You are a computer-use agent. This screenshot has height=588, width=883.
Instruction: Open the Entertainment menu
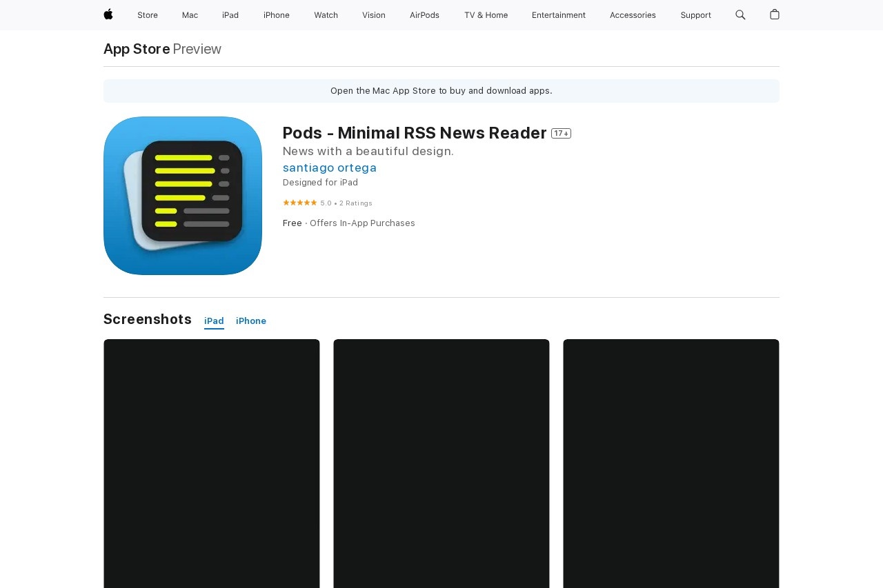click(x=559, y=15)
